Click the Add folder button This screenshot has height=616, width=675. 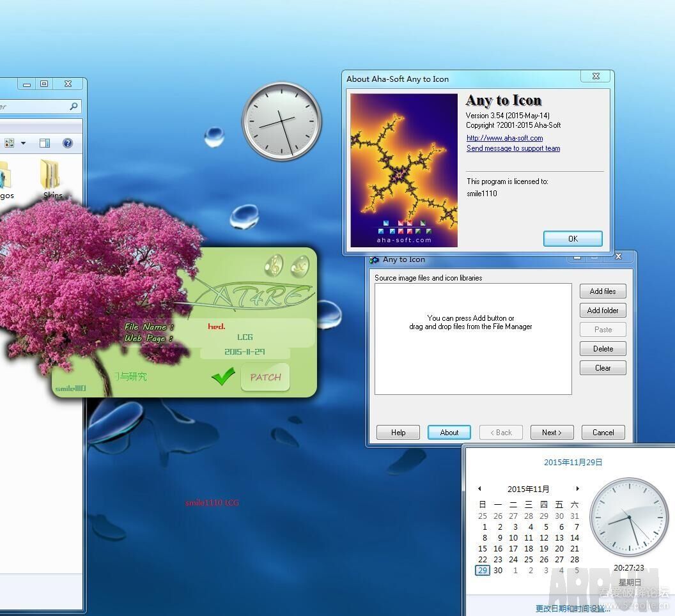603,311
